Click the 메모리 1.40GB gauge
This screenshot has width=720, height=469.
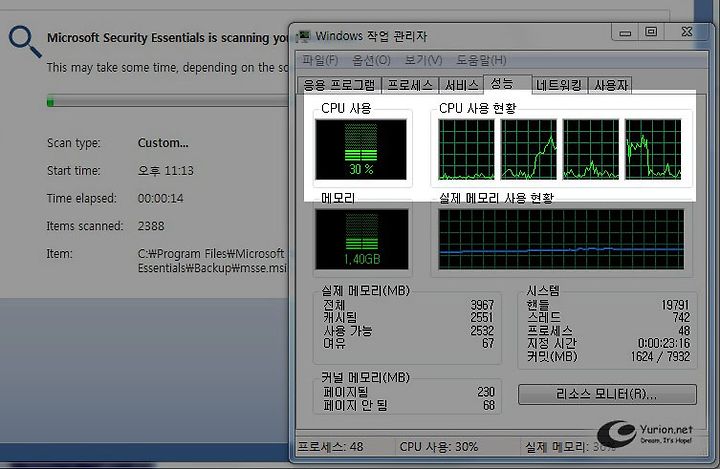click(362, 239)
